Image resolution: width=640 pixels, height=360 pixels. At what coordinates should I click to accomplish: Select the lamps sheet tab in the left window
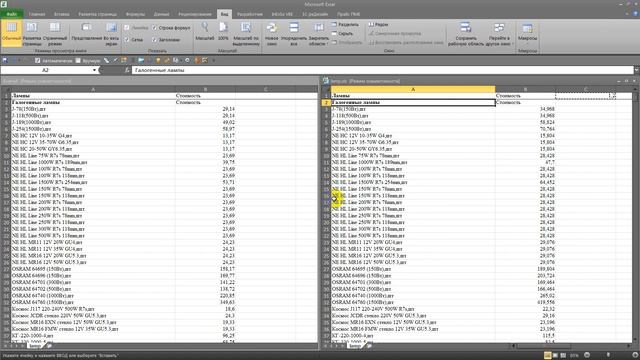35,346
